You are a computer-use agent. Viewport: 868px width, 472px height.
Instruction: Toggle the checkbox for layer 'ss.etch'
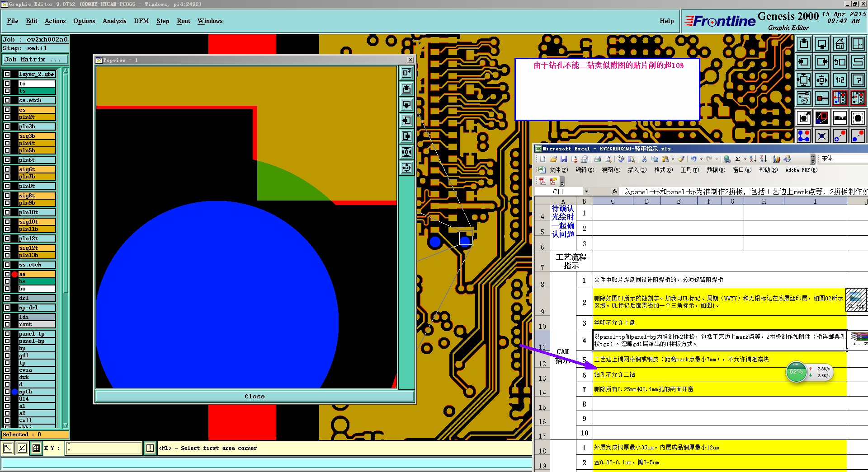[x=7, y=265]
